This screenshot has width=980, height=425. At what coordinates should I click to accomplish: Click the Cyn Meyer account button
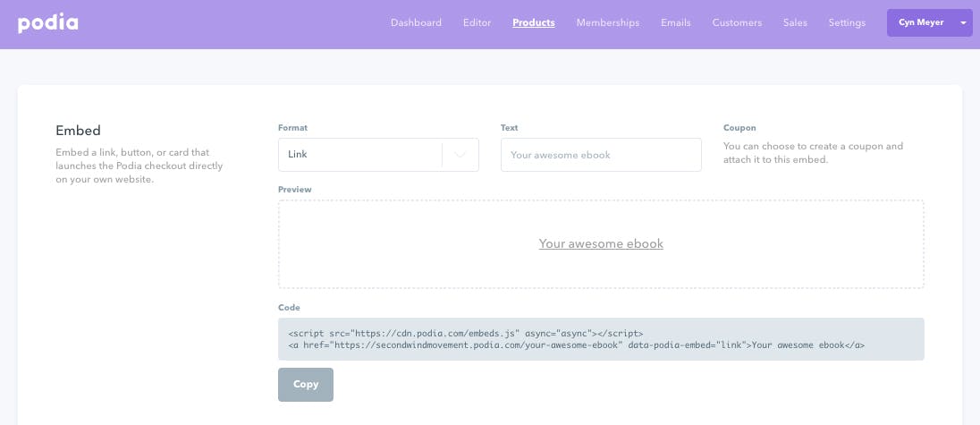[921, 22]
